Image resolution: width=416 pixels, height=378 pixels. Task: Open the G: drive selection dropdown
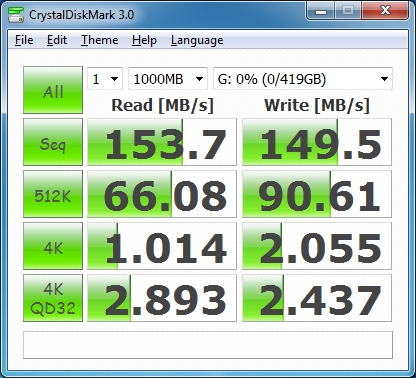303,79
